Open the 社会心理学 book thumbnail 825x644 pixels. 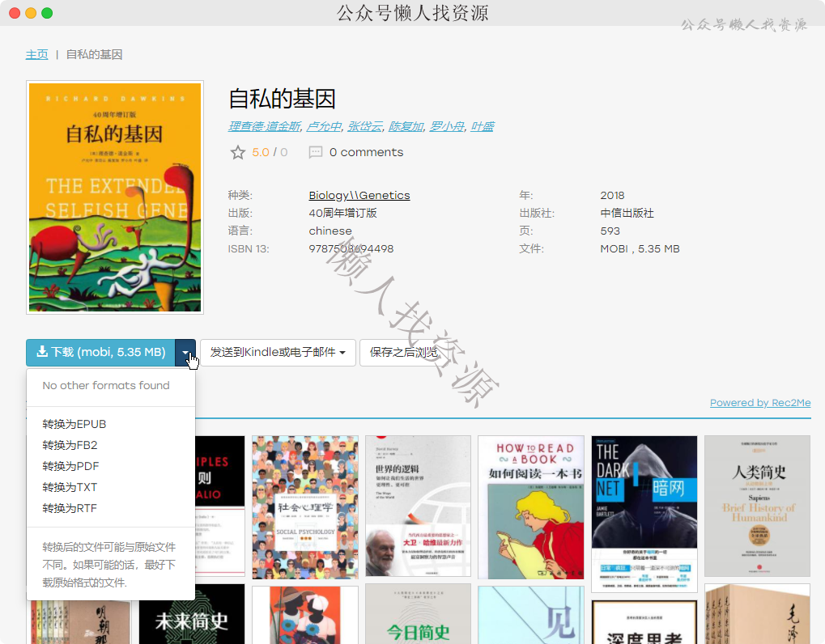(x=305, y=507)
